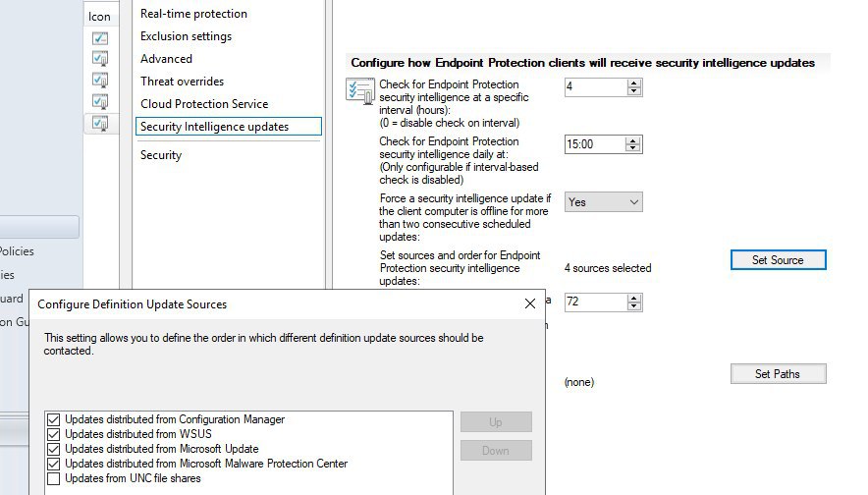Enable Updates from UNC file shares
This screenshot has width=868, height=495.
53,478
